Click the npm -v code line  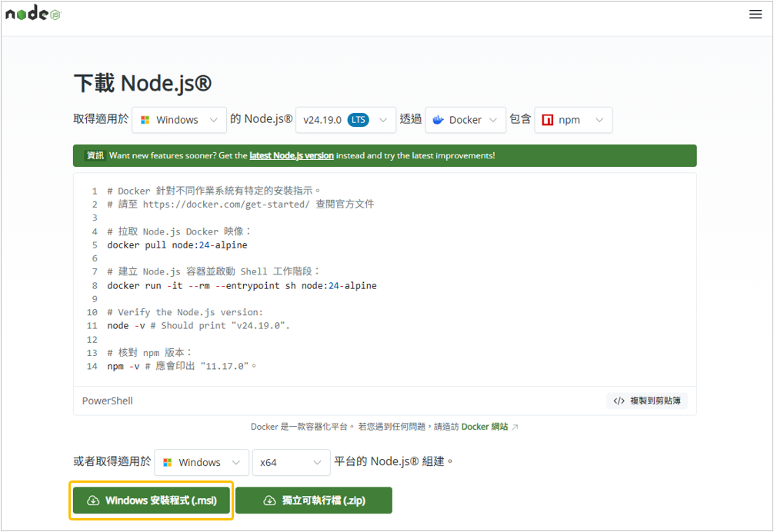182,367
